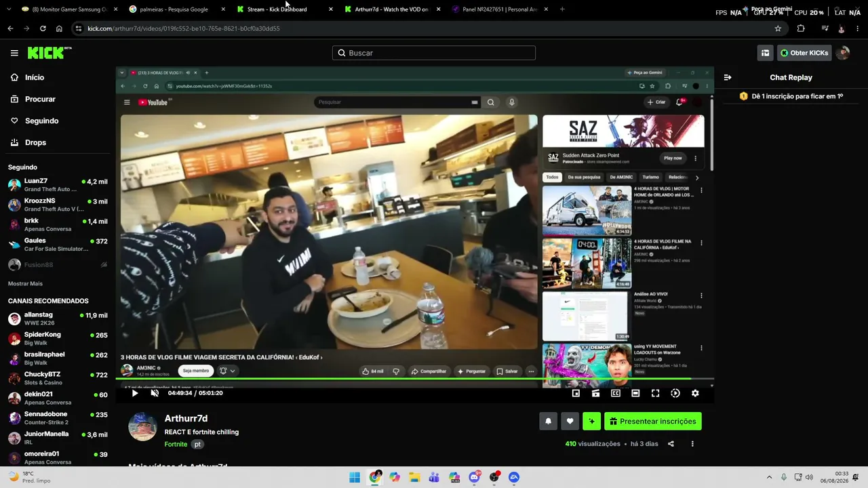868x488 pixels.
Task: Open brkk channel in Seguindo list
Action: click(x=58, y=224)
